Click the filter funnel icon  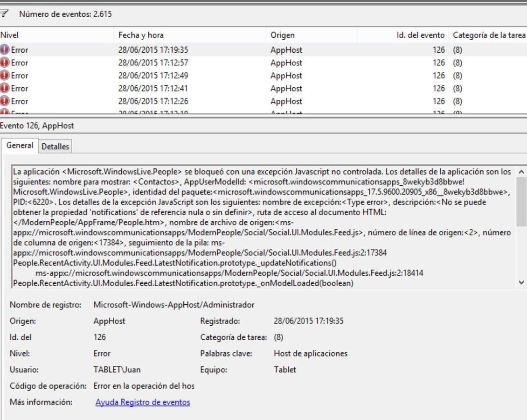point(4,14)
